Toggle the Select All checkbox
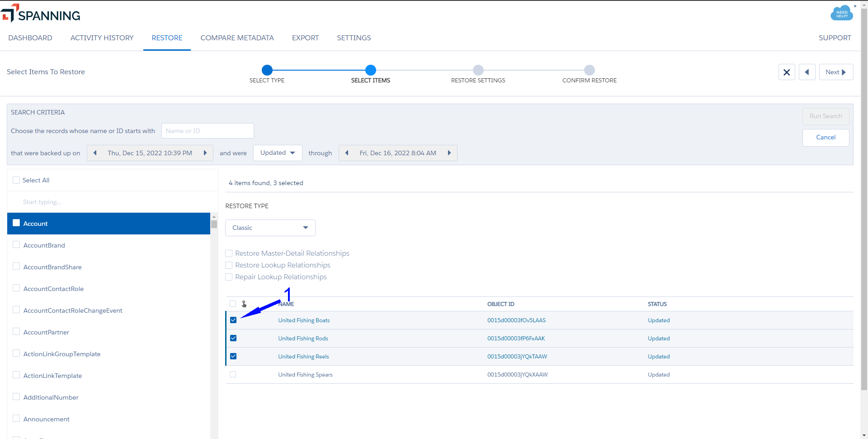 pyautogui.click(x=16, y=180)
